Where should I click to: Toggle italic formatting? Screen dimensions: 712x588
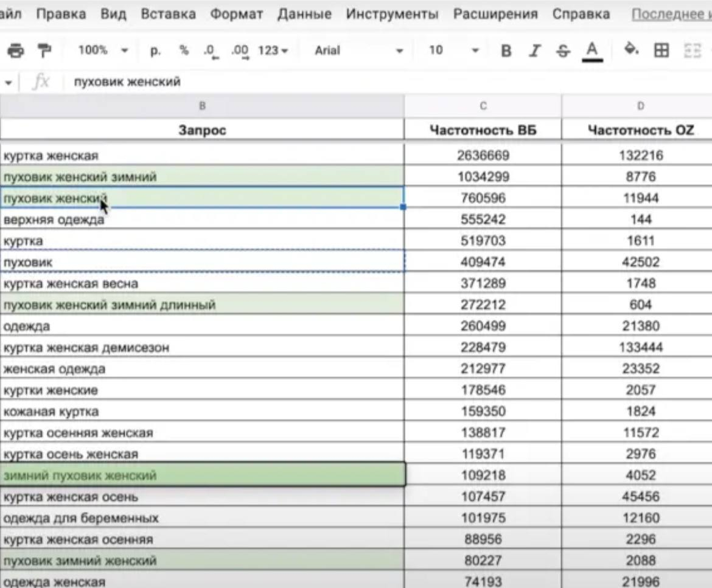click(x=534, y=50)
